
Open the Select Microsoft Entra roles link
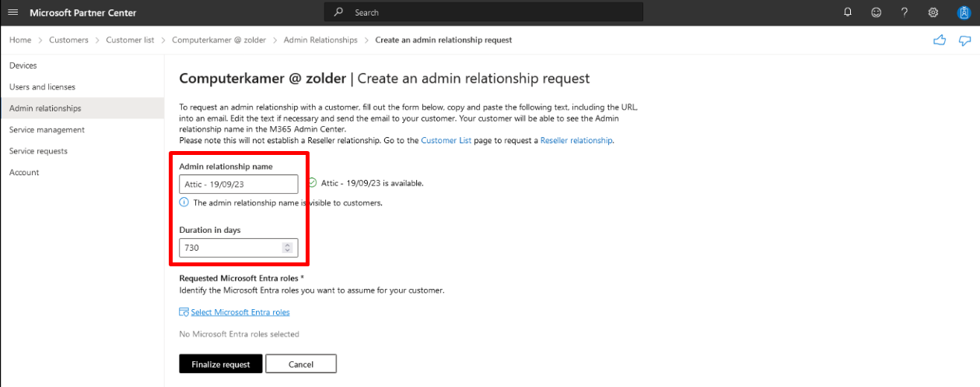[x=240, y=312]
